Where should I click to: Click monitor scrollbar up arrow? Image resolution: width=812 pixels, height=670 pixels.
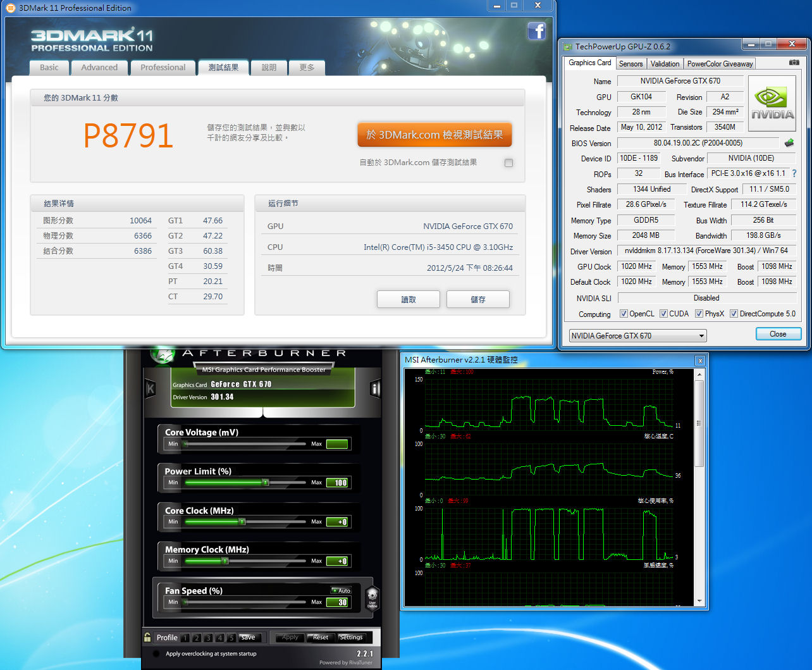tap(699, 375)
